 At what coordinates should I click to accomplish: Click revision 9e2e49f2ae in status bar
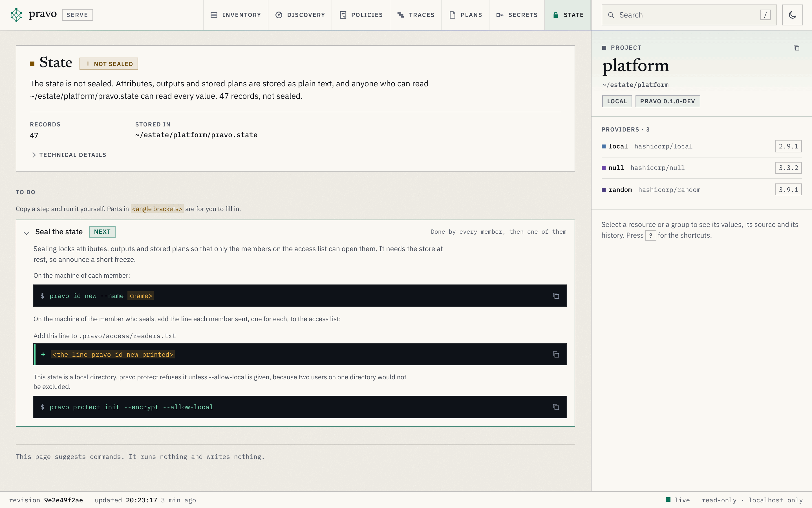[46, 500]
